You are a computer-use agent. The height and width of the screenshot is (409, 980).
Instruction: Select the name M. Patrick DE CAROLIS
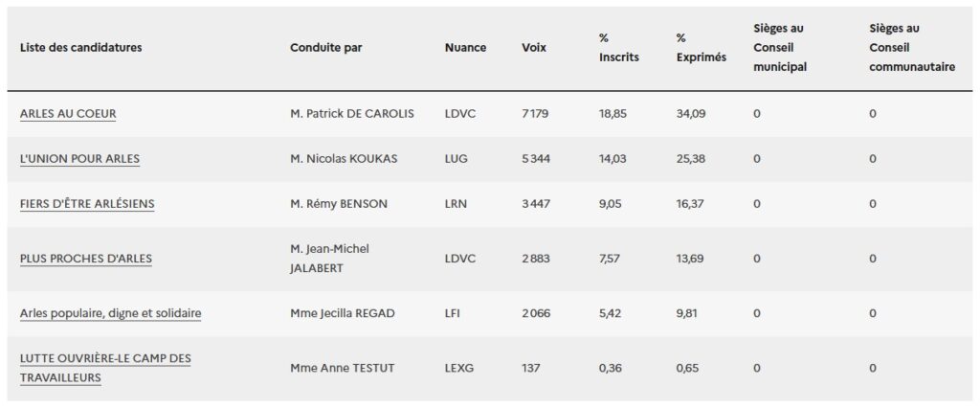(351, 114)
